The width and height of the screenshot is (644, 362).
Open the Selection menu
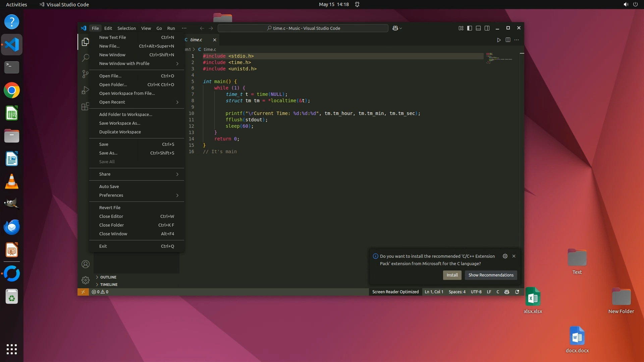click(126, 28)
